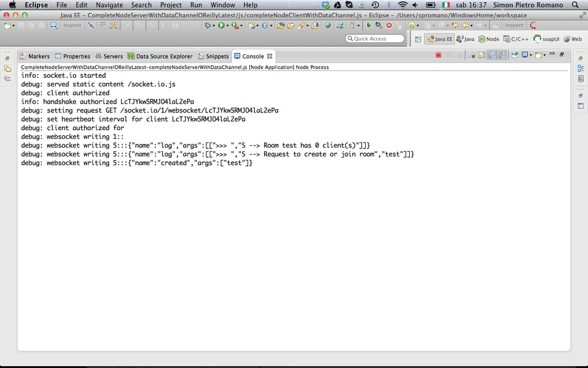Open the Servers tab
This screenshot has width=588, height=368.
tap(109, 57)
